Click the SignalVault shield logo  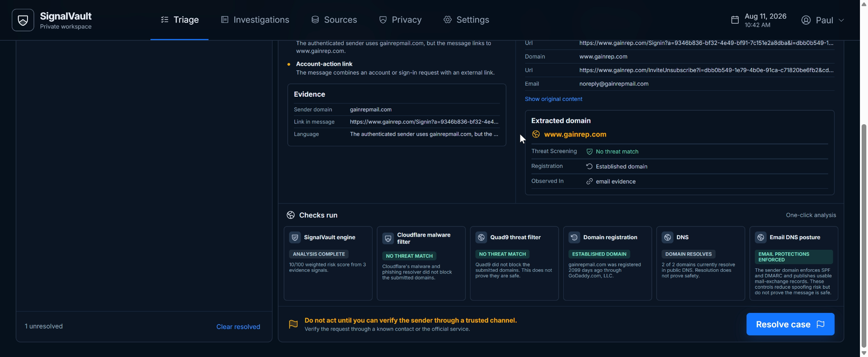pos(23,20)
